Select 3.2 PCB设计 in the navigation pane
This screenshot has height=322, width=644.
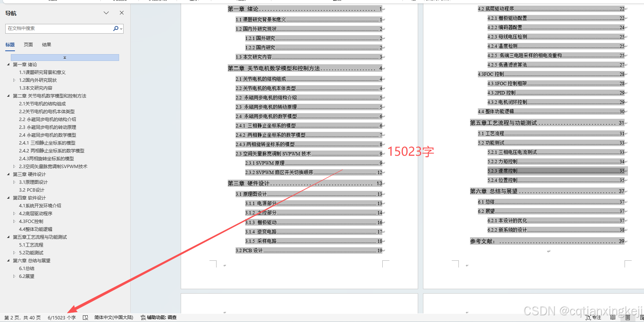tap(32, 190)
